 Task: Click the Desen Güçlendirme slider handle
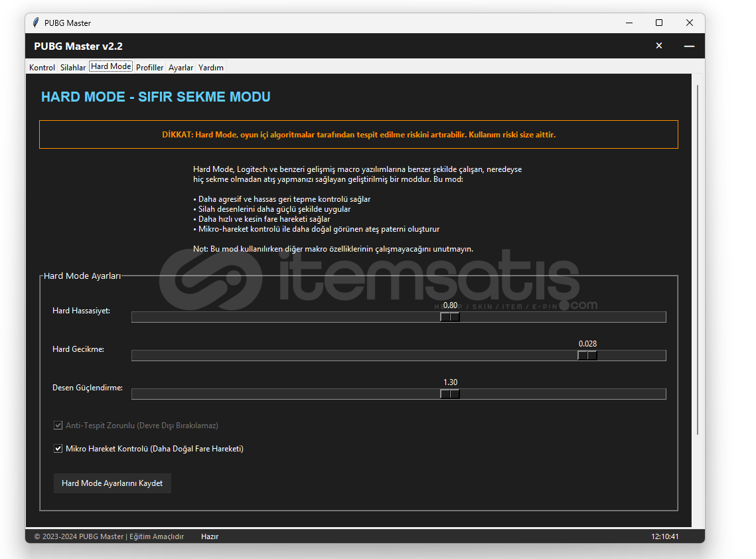click(x=450, y=394)
